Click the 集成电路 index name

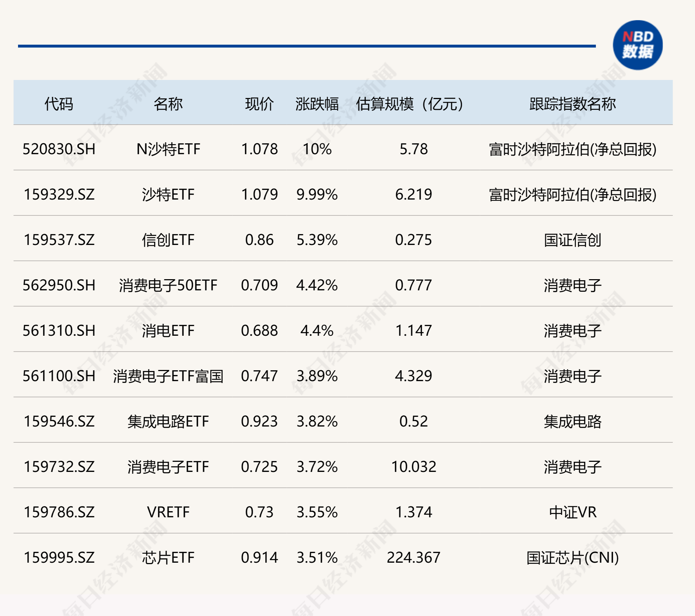(x=572, y=421)
